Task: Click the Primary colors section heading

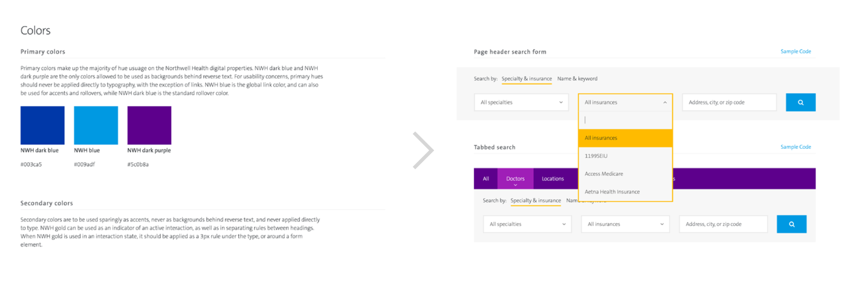Action: (x=43, y=52)
